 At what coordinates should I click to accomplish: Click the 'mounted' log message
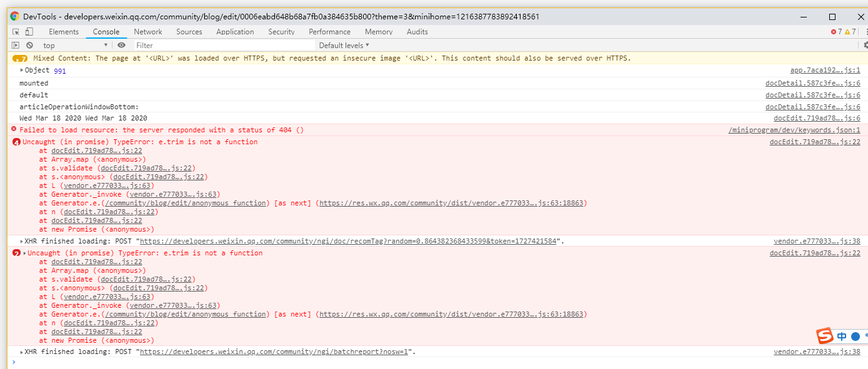point(34,83)
